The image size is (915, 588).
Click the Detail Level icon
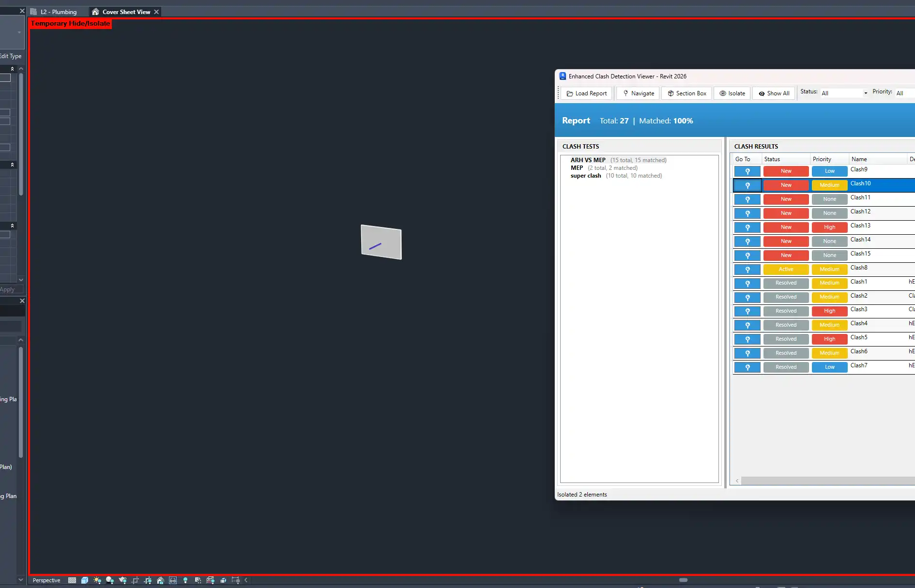point(72,580)
